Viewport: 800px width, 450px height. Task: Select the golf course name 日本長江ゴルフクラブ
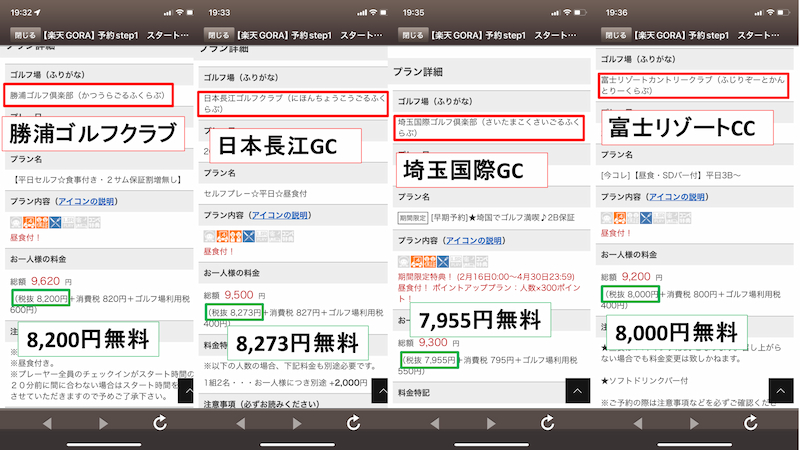pos(294,104)
